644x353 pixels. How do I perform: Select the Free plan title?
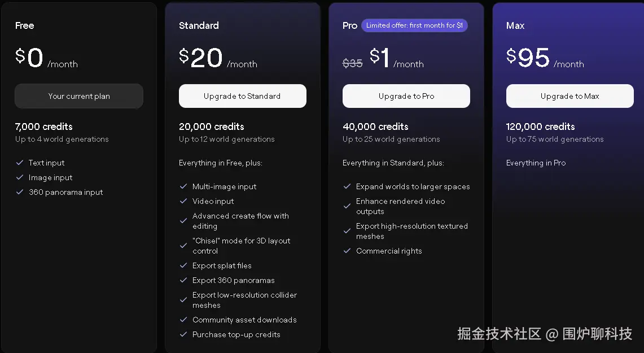click(25, 25)
